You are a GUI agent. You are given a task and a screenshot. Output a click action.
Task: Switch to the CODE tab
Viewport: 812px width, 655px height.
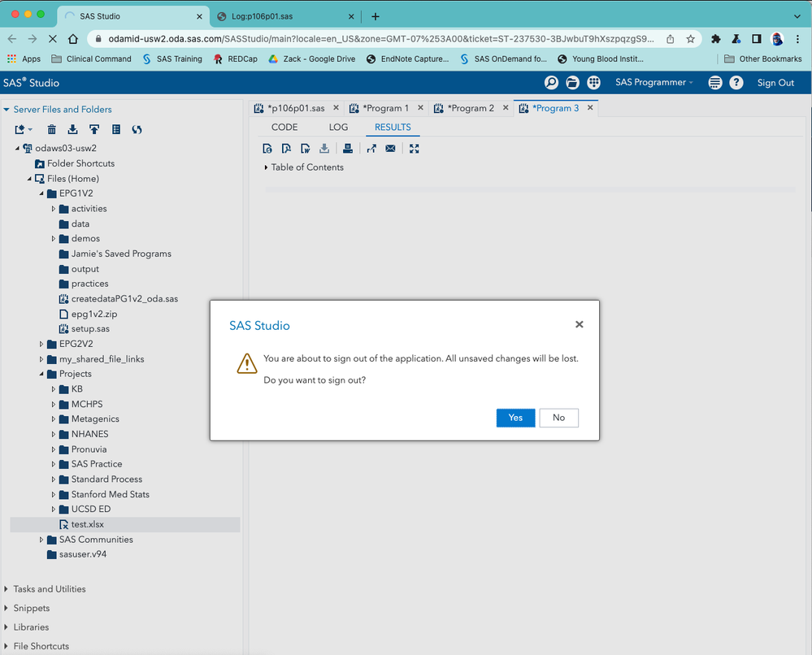coord(284,128)
